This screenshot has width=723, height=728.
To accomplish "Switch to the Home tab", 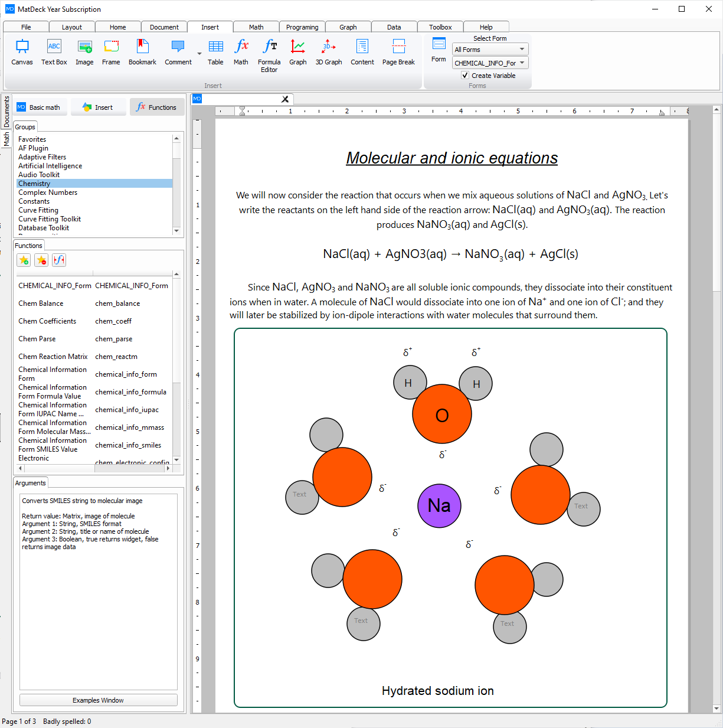I will tap(118, 27).
